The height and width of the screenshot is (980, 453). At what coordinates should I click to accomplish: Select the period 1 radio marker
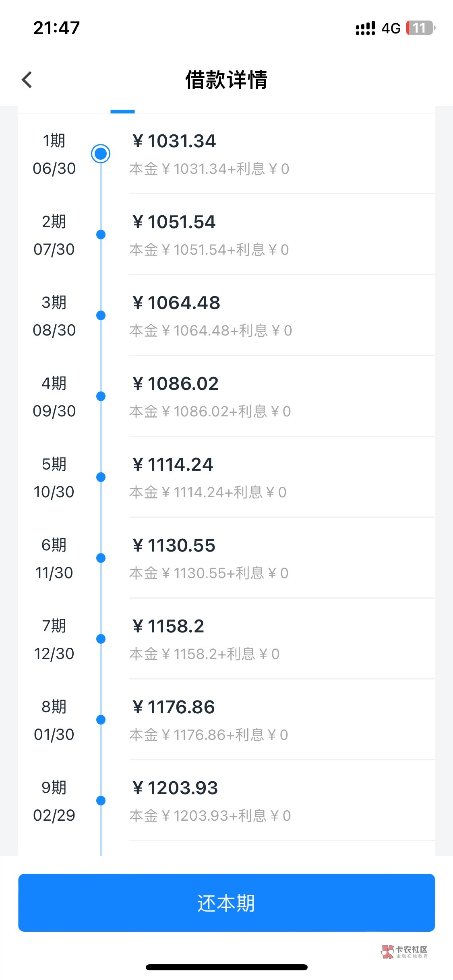coord(101,154)
